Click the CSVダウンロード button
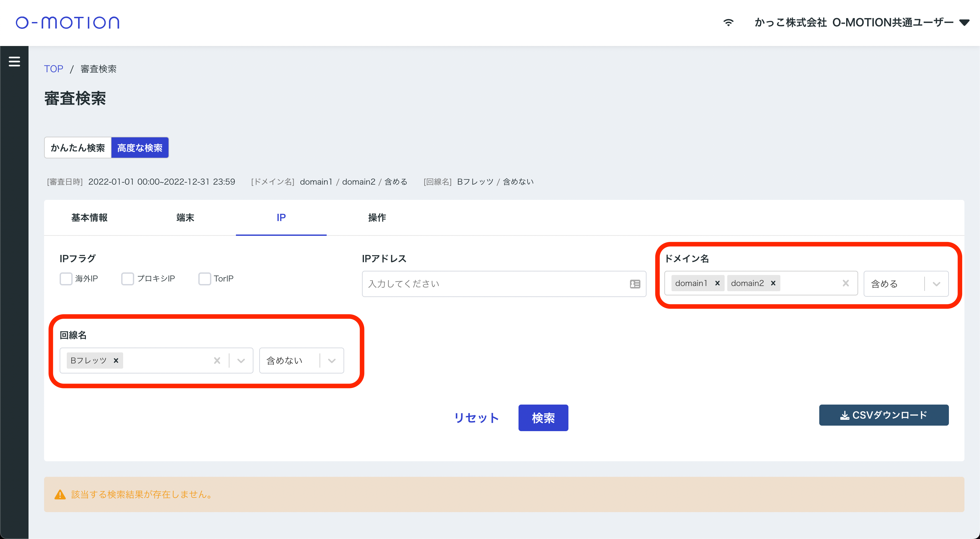 (883, 415)
